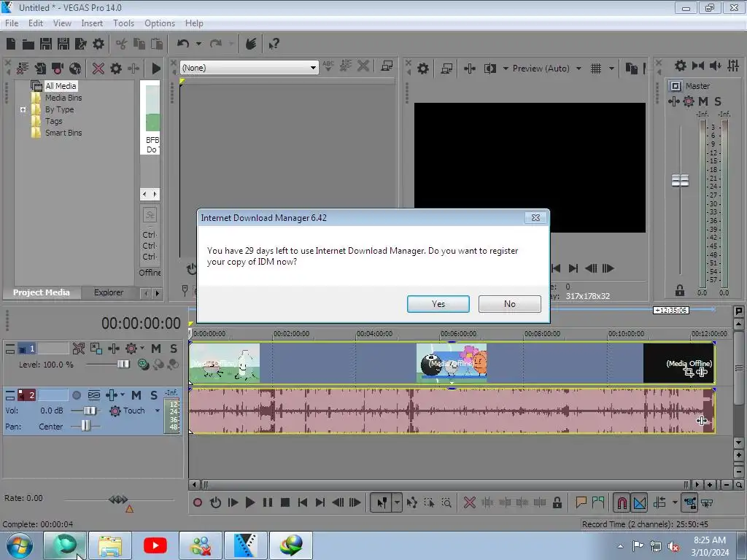Click the What's This help icon
This screenshot has height=560, width=747.
pyautogui.click(x=274, y=44)
